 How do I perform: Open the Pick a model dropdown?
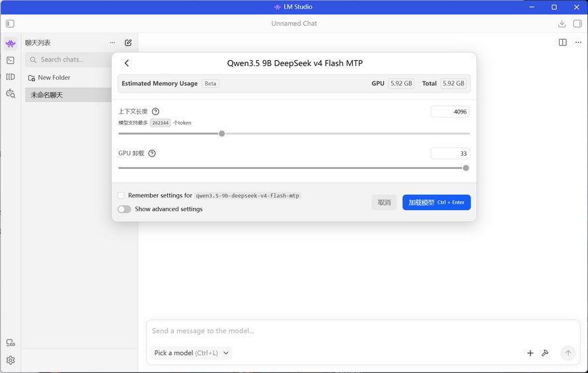click(191, 353)
